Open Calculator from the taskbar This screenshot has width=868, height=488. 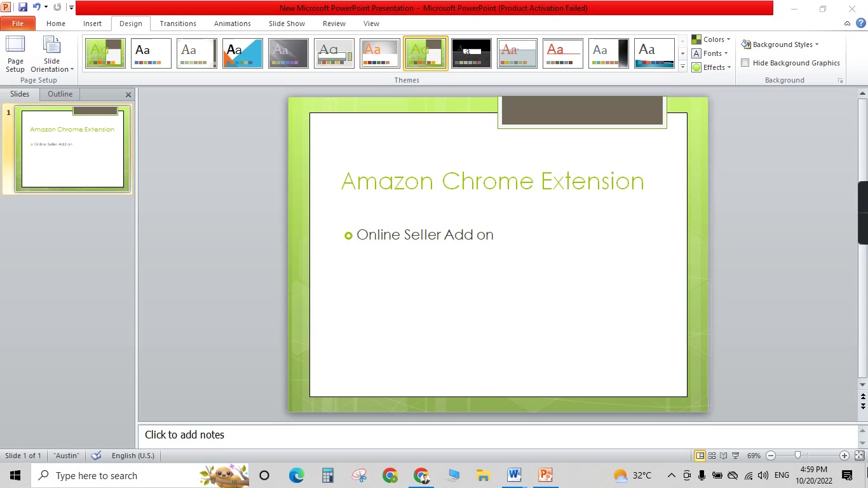coord(328,475)
